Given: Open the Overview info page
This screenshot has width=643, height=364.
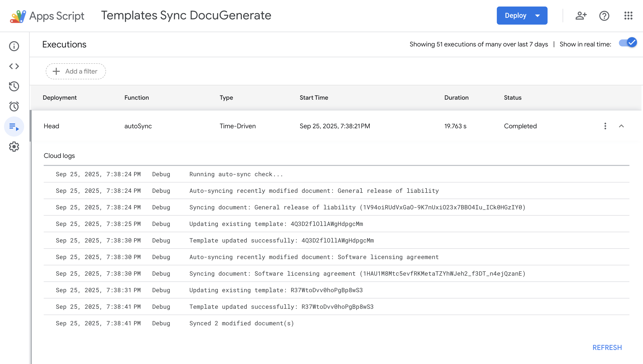Looking at the screenshot, I should click(14, 46).
